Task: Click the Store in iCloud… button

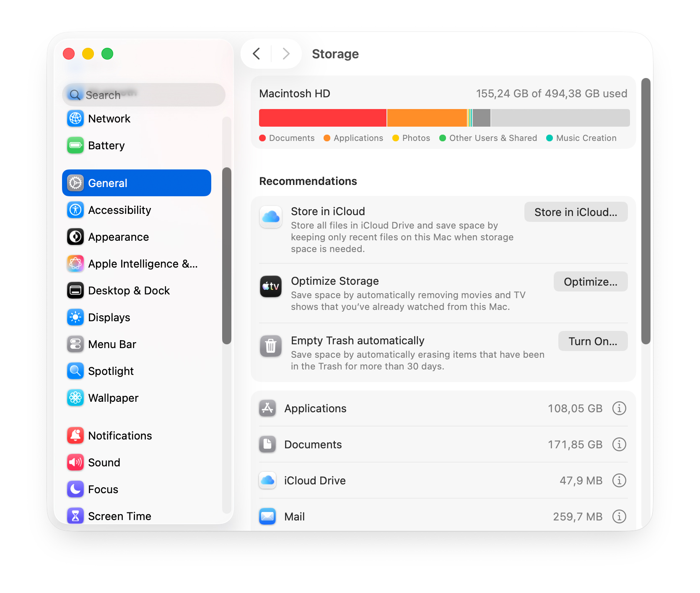Action: pos(576,212)
